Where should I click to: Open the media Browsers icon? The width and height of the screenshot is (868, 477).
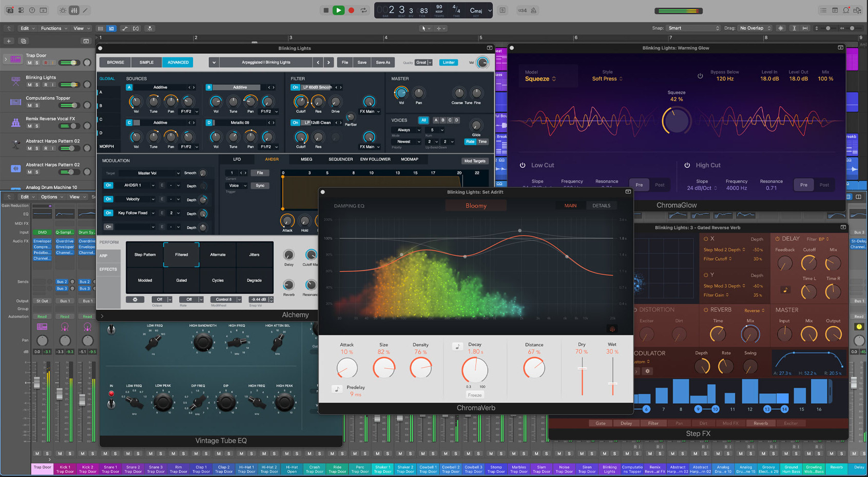[858, 10]
